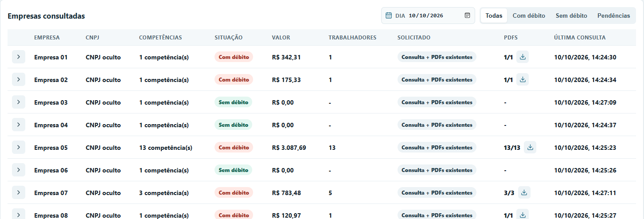644x219 pixels.
Task: Click the timestamp 10/10/2026, 14:27:11
Action: tap(585, 193)
